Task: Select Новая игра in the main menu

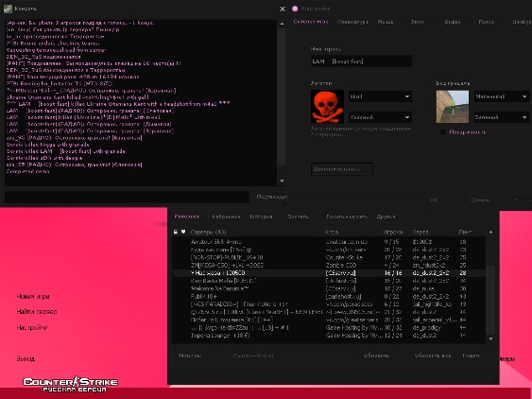Action: pyautogui.click(x=33, y=297)
